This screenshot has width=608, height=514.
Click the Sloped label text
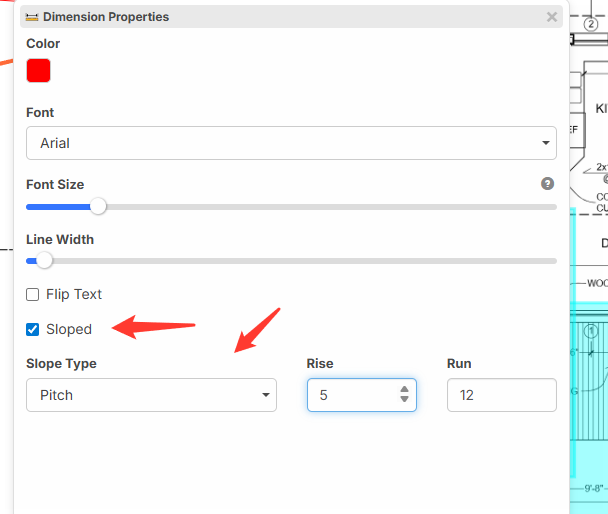[69, 329]
